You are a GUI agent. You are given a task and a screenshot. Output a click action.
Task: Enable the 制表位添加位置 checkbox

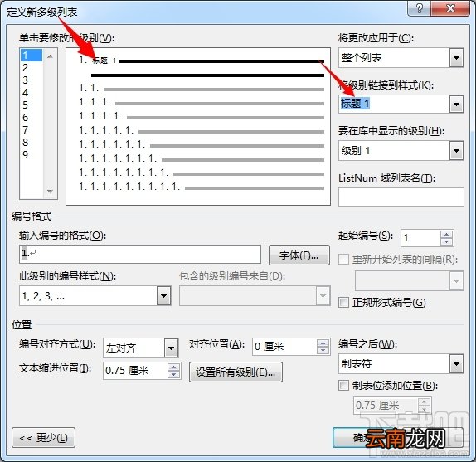pos(343,386)
